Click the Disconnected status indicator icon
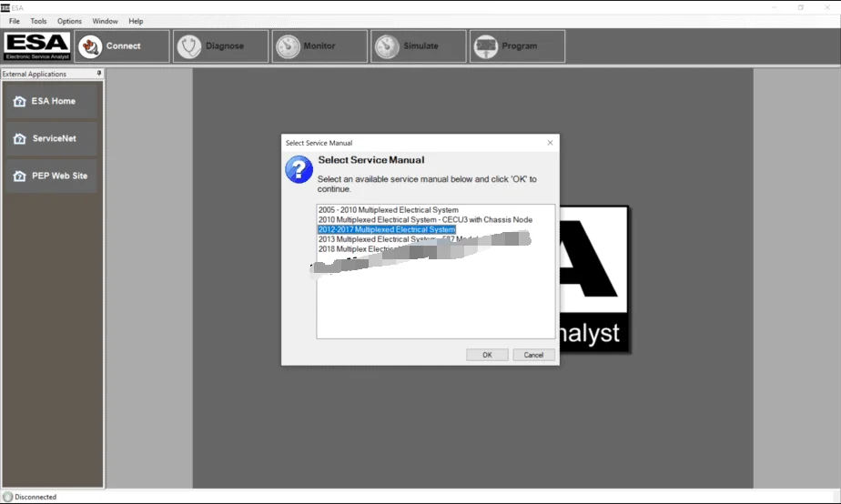This screenshot has width=841, height=504. 8,497
